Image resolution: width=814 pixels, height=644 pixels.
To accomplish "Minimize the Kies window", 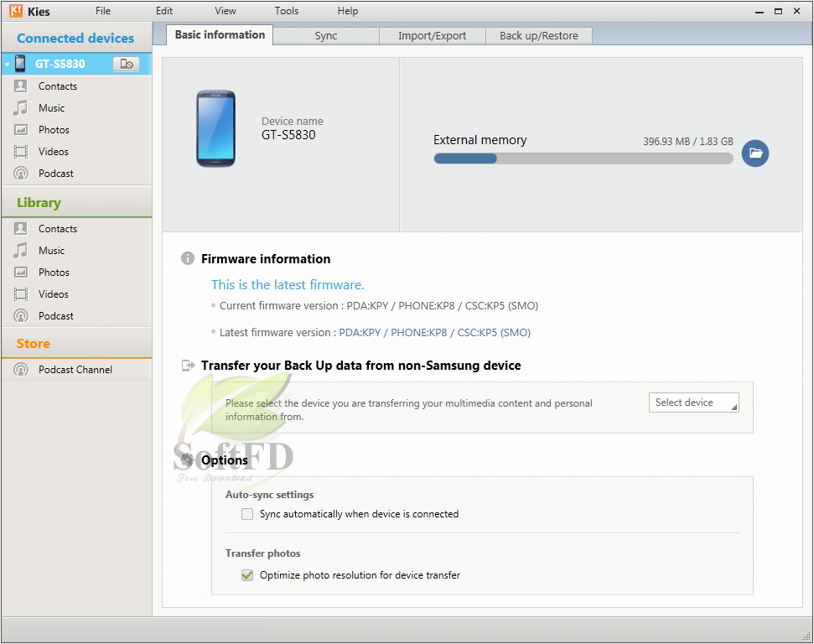I will (760, 12).
